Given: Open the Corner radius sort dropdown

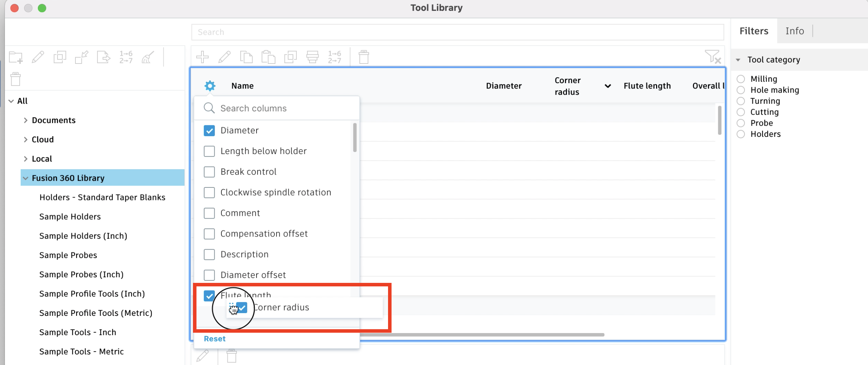Looking at the screenshot, I should point(608,86).
